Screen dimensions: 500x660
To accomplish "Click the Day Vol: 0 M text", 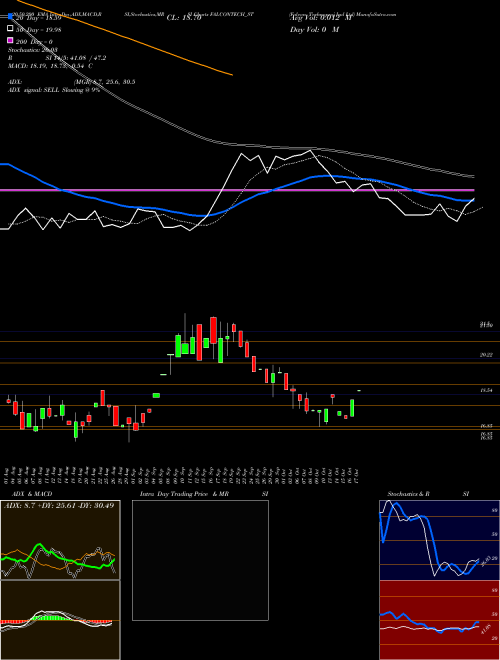I will click(314, 29).
